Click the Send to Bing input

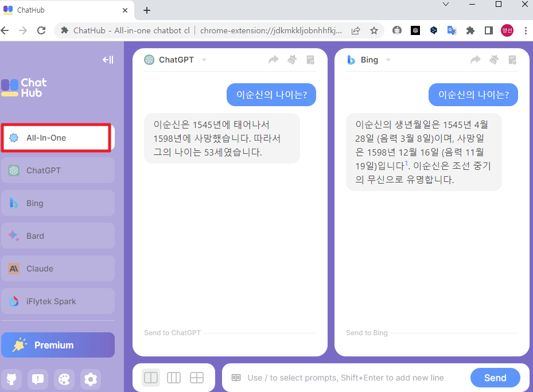pos(432,333)
